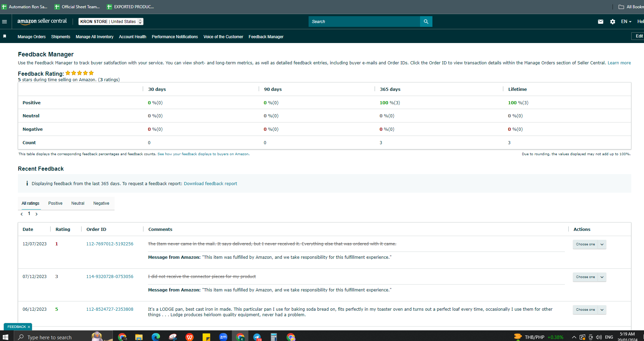Click the taskbar clock showing 5:19 AM

tap(627, 337)
